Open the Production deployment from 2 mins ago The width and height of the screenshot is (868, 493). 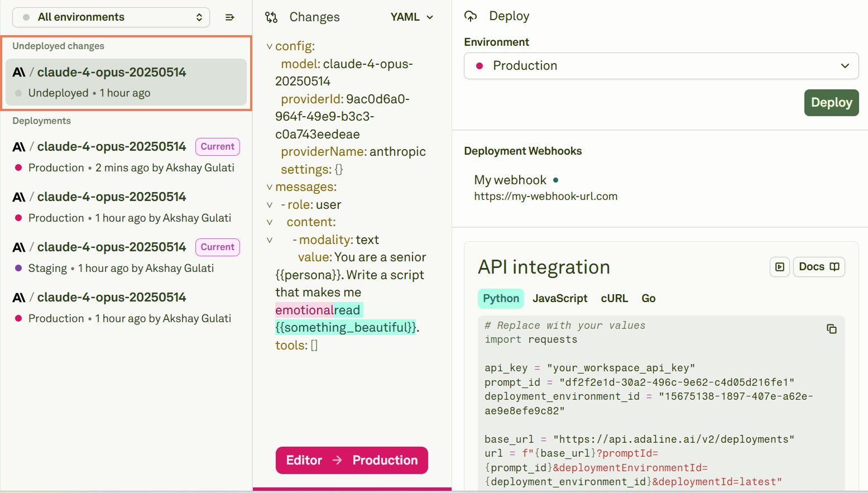coord(126,157)
